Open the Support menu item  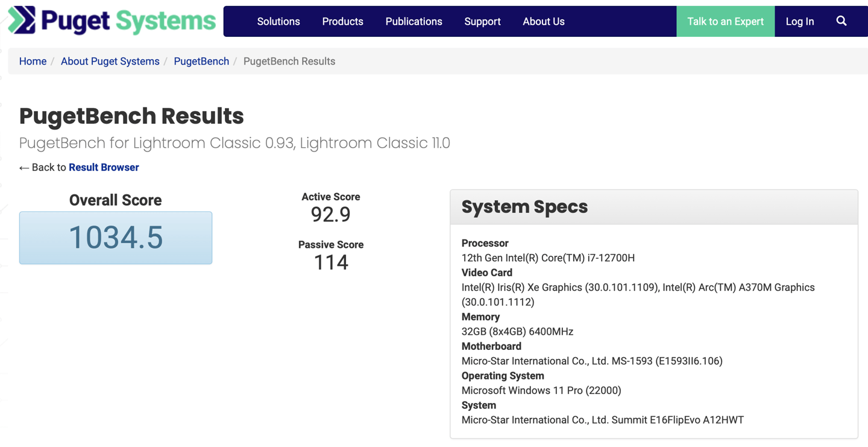tap(482, 22)
